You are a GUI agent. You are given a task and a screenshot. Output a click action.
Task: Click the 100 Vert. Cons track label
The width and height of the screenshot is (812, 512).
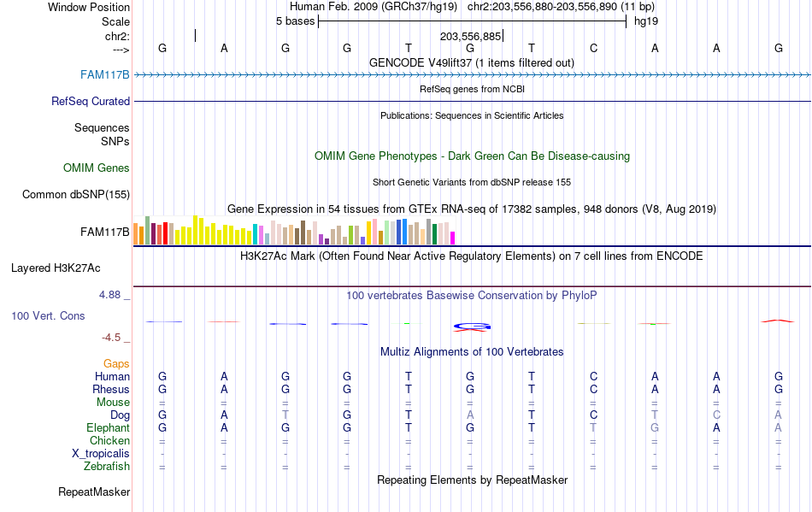(48, 315)
